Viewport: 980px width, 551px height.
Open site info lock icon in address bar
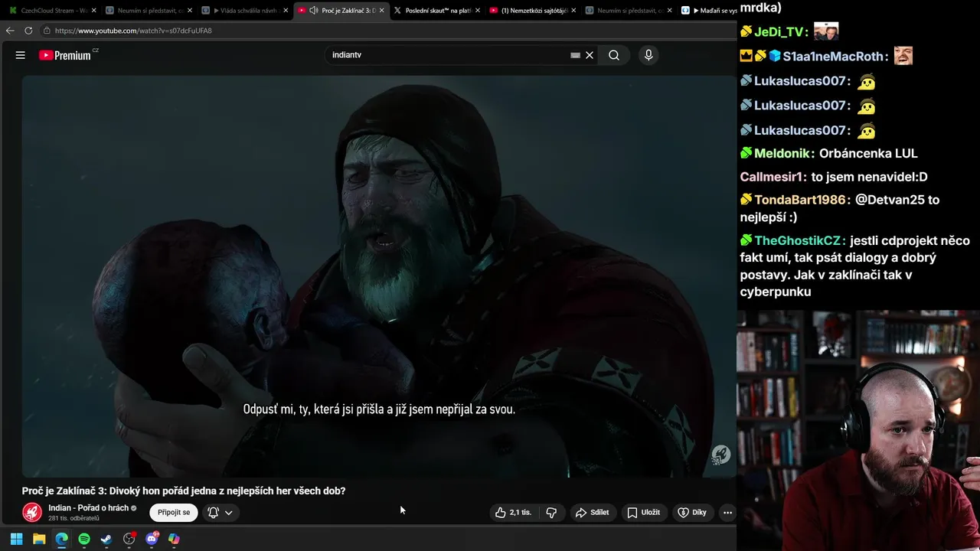[x=47, y=31]
